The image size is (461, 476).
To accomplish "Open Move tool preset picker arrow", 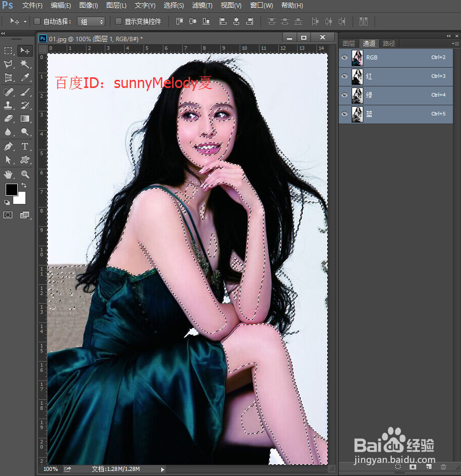I will (25, 21).
